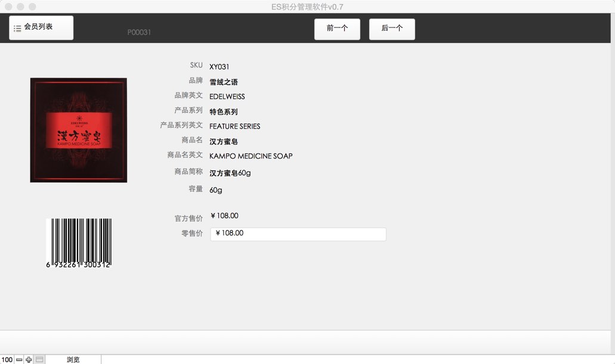This screenshot has width=615, height=364.
Task: Click the zoom out minus icon
Action: pyautogui.click(x=19, y=359)
